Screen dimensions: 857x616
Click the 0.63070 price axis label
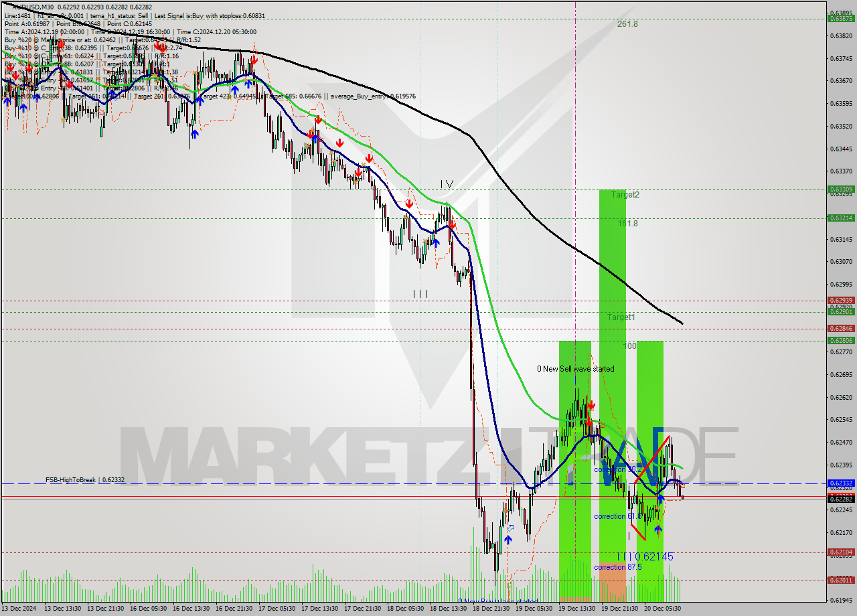tap(841, 261)
